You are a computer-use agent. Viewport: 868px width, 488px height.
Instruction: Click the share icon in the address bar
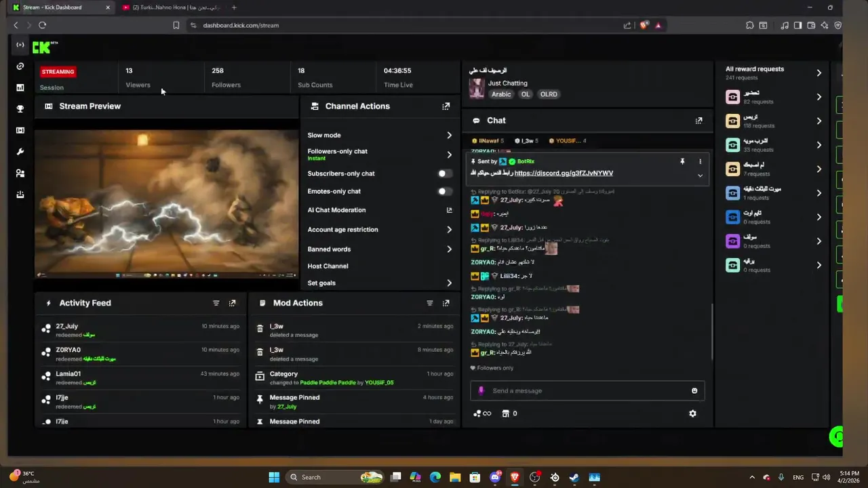(627, 25)
